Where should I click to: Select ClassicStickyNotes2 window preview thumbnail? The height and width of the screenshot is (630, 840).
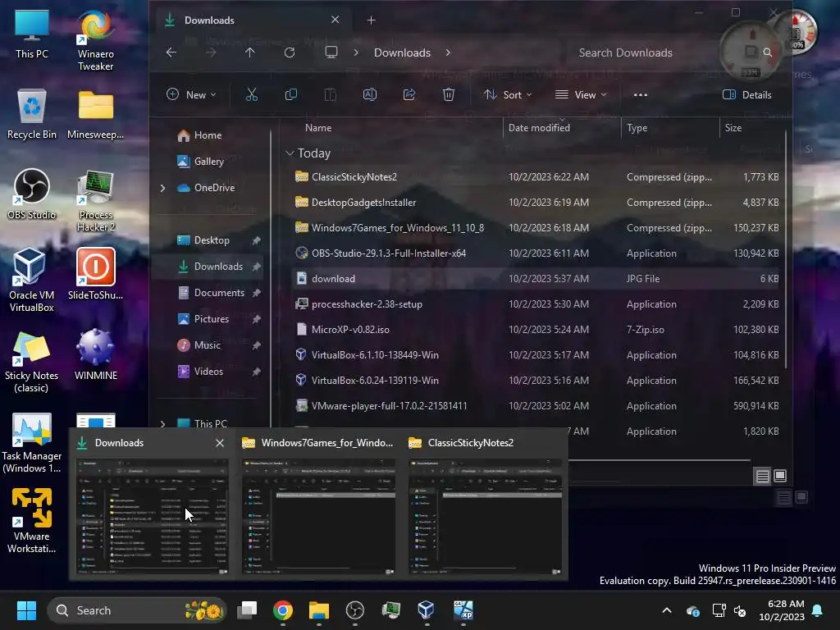[485, 516]
